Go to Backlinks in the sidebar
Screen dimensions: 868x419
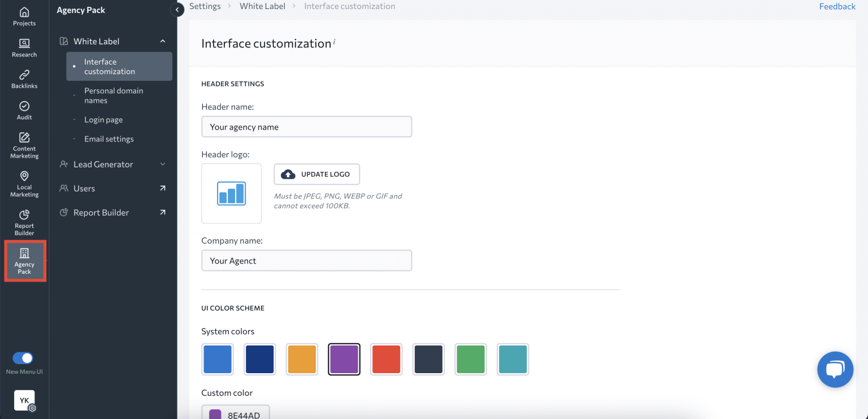point(24,79)
